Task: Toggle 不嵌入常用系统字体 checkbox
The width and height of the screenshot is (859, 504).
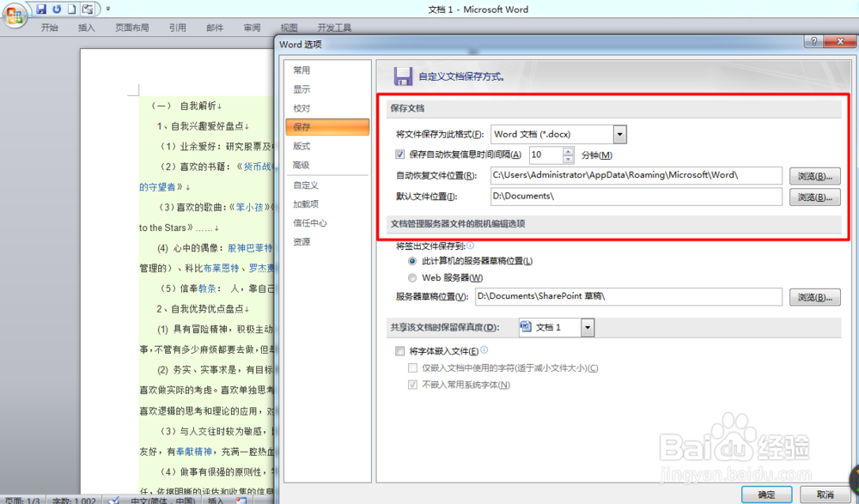Action: 412,386
